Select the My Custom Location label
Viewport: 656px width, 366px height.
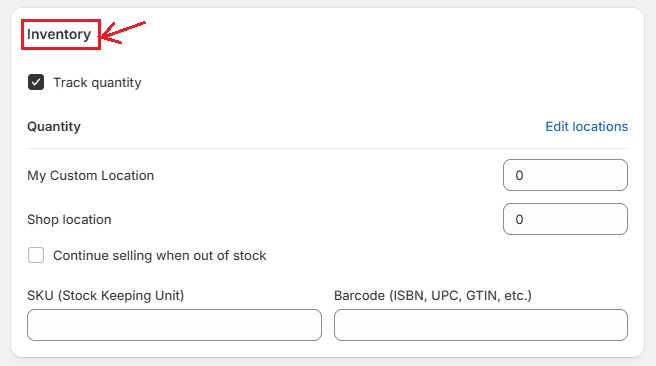[91, 175]
